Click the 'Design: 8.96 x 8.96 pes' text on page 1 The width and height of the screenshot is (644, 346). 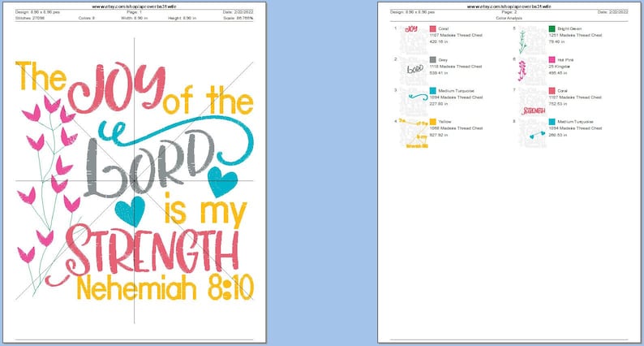pos(38,12)
